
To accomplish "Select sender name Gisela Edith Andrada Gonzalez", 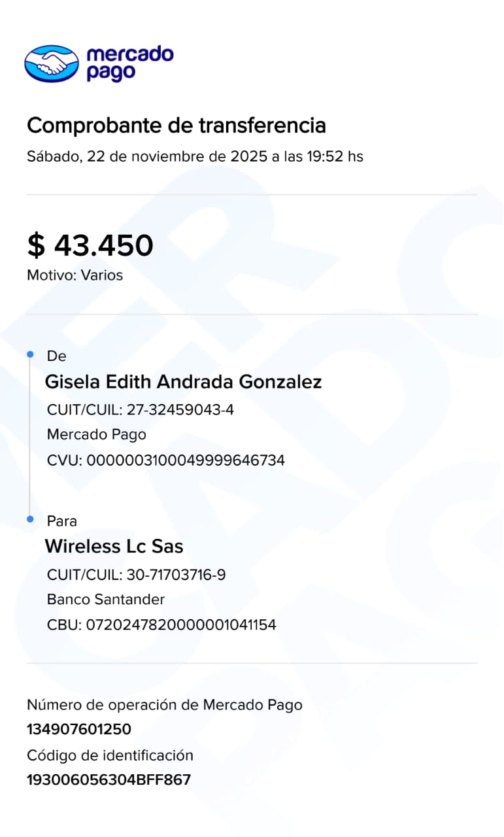I will 183,382.
